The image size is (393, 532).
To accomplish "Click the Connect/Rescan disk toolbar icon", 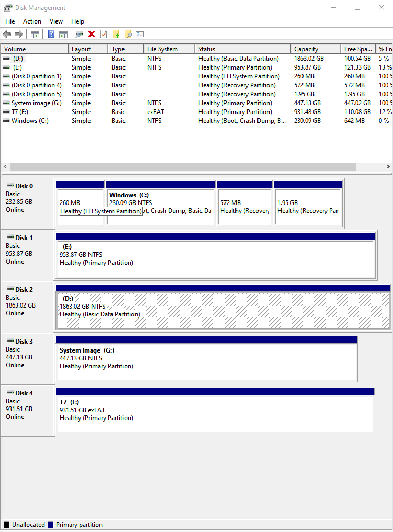I will (79, 35).
